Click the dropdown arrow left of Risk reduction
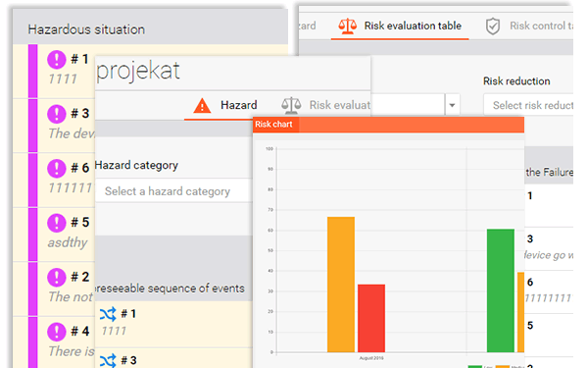The image size is (588, 368). pyautogui.click(x=452, y=105)
